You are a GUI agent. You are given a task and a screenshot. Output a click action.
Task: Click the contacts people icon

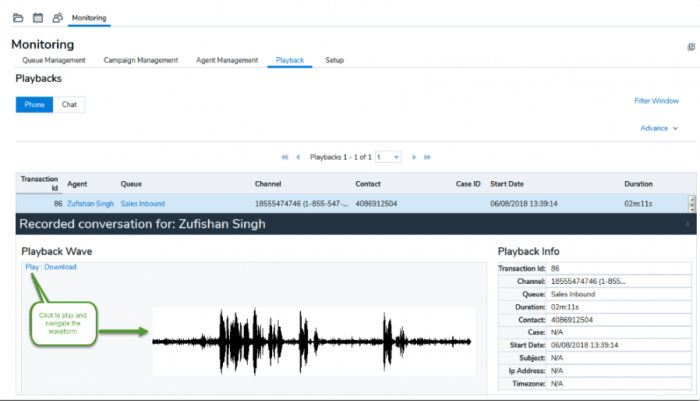(x=57, y=18)
